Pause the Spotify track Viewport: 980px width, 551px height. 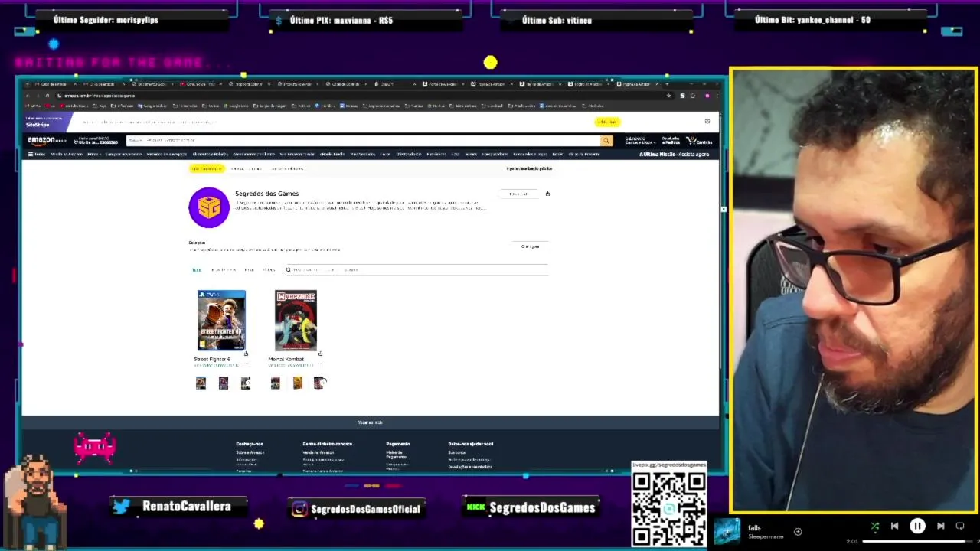tap(917, 527)
